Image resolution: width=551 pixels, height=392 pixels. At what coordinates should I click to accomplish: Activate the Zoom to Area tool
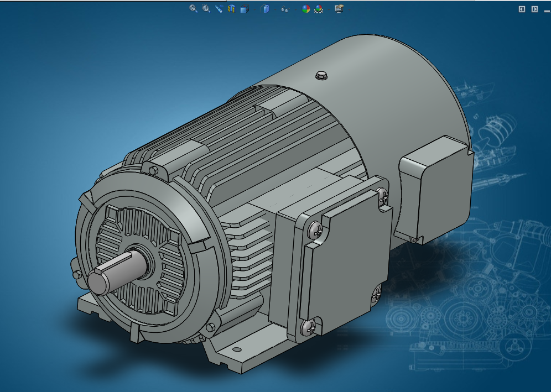[x=206, y=9]
